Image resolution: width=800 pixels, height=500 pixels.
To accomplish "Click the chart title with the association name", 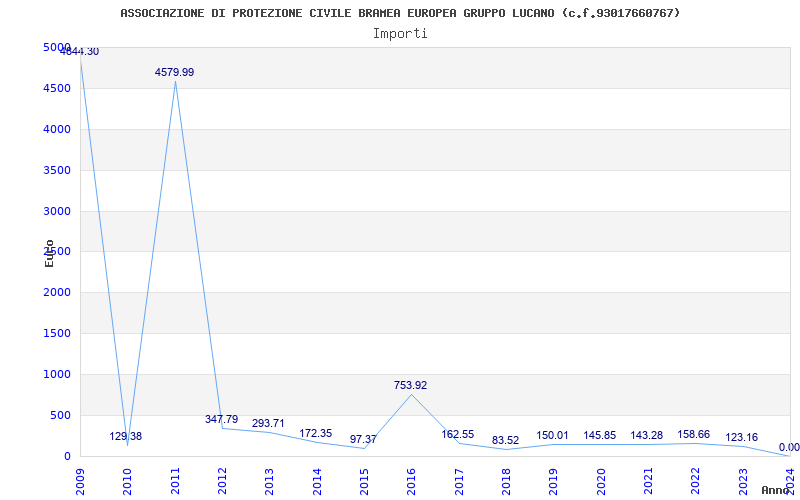I will tap(400, 13).
